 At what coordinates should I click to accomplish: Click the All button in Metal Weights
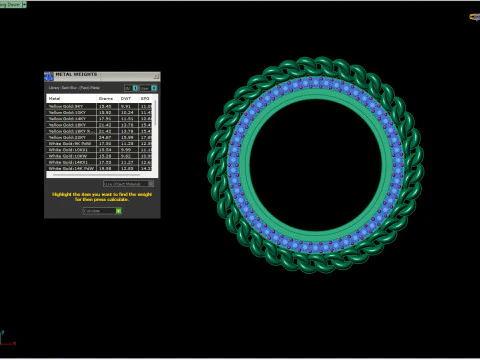(x=131, y=88)
